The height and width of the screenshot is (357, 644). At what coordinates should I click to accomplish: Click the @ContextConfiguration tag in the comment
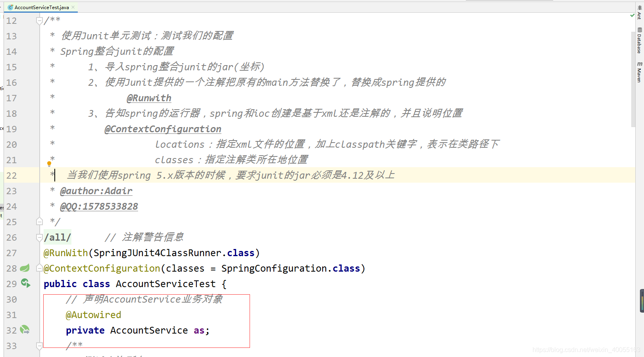(x=163, y=129)
